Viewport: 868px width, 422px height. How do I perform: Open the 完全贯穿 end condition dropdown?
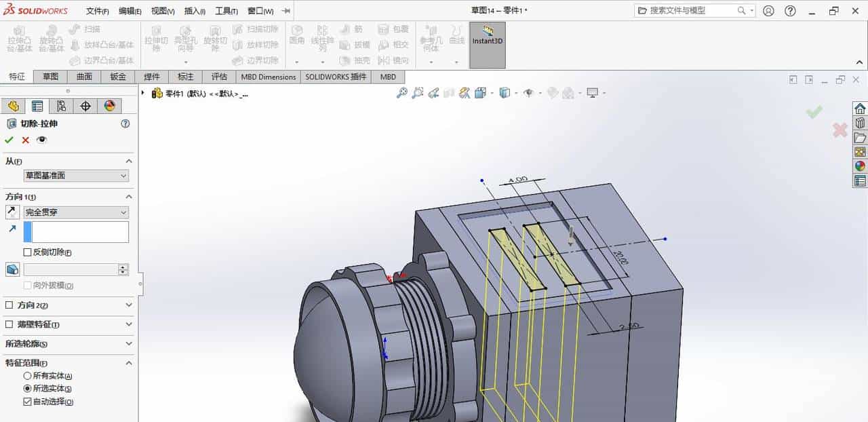coord(75,212)
